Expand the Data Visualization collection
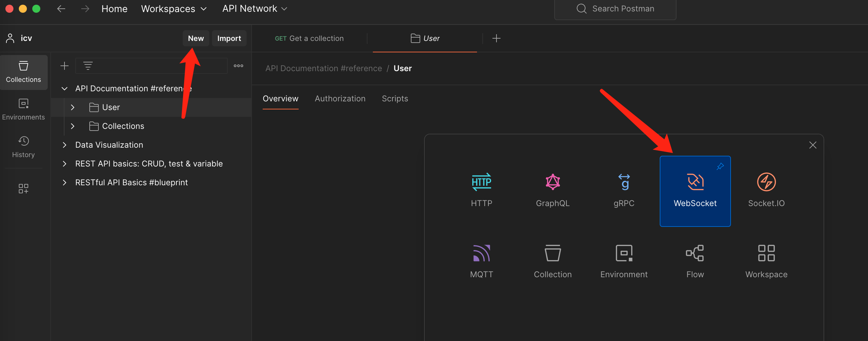Image resolution: width=868 pixels, height=341 pixels. pyautogui.click(x=64, y=145)
